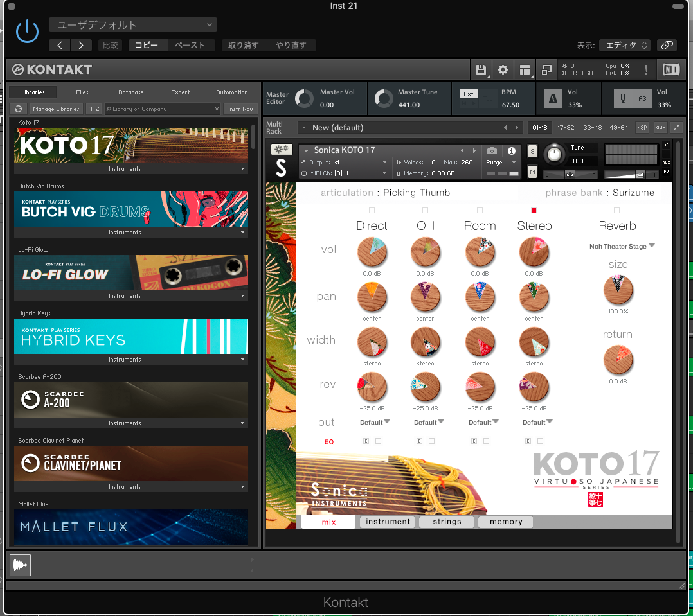Solo the Sonica KOTO 17 instrument
Viewport: 693px width, 616px height.
click(532, 151)
